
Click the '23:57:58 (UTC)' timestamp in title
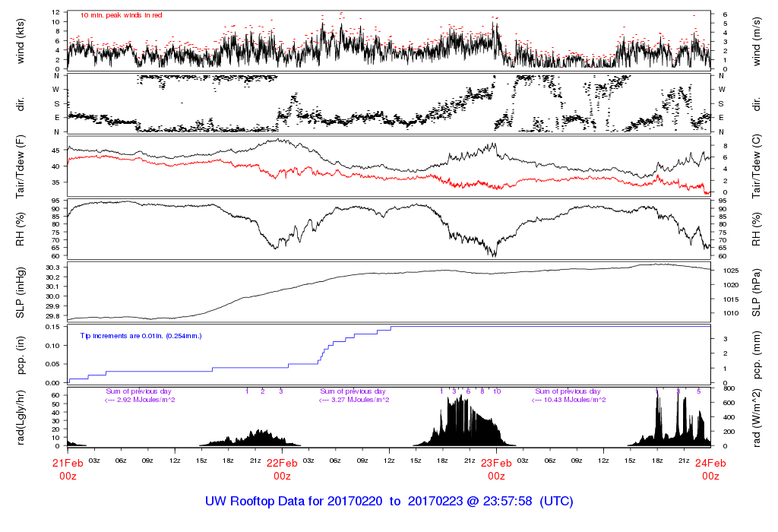[528, 502]
